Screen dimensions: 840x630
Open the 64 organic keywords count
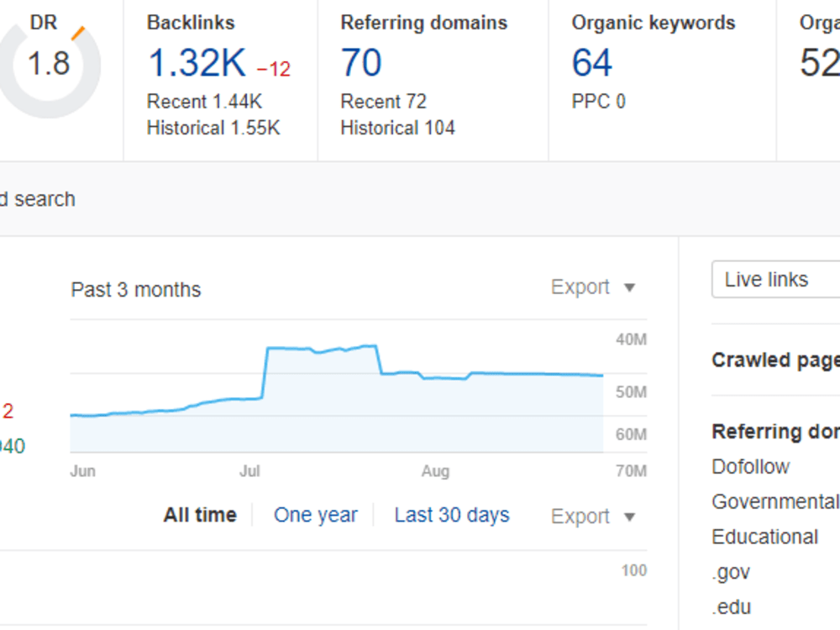(x=592, y=63)
